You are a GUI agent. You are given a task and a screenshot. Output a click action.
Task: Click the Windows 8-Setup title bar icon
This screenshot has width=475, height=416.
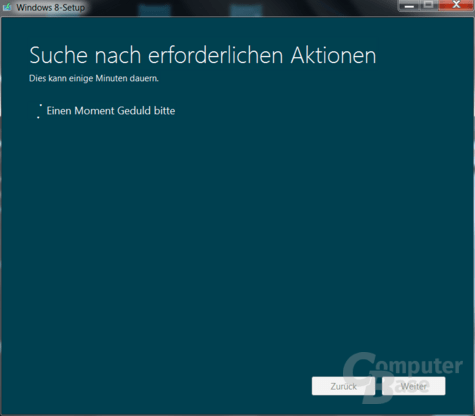pyautogui.click(x=7, y=7)
